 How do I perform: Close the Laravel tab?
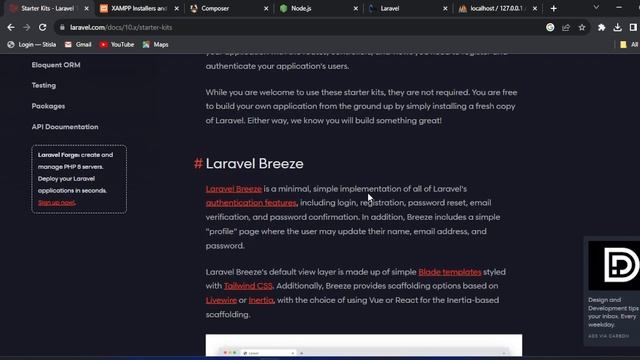click(445, 8)
